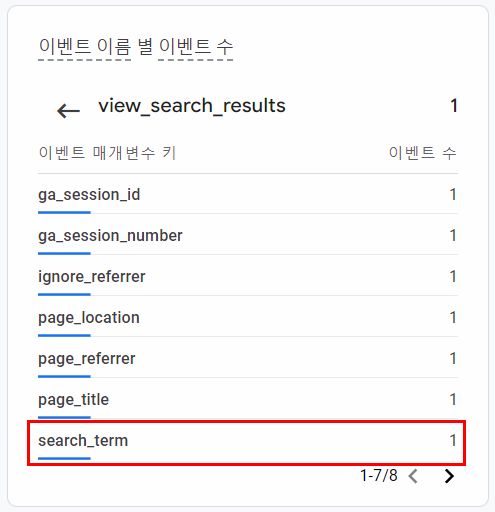Choose the page_location parameter row
This screenshot has width=495, height=512.
click(x=248, y=317)
